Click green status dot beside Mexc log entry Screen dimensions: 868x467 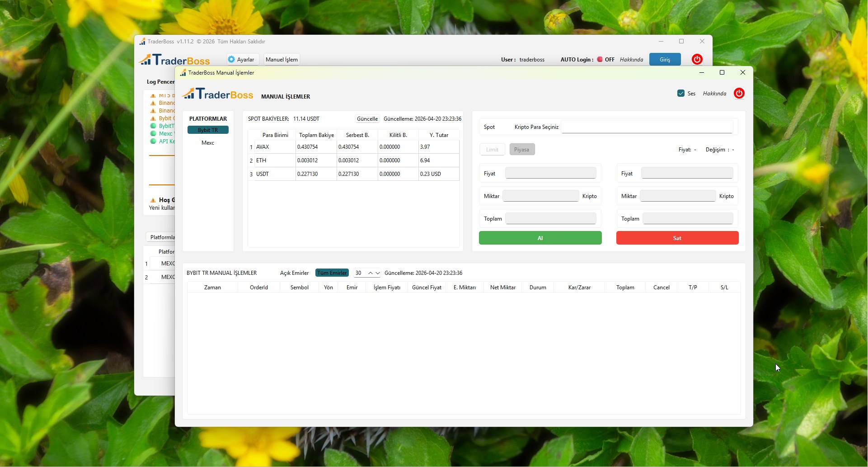(153, 133)
